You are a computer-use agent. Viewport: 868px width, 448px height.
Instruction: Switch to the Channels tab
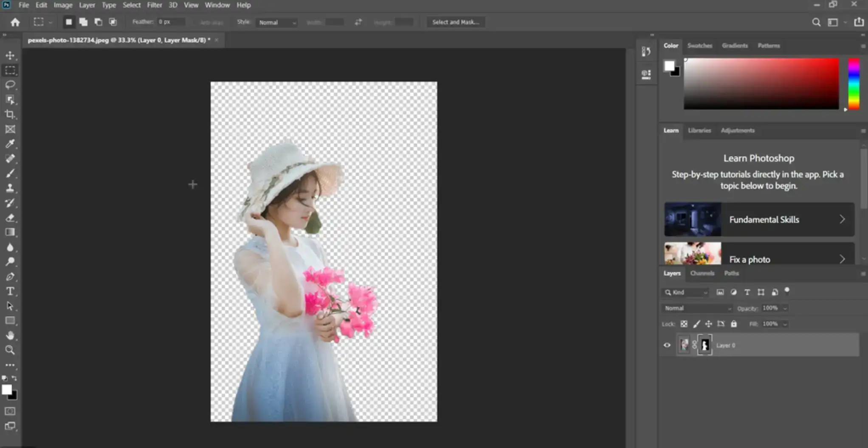coord(702,273)
